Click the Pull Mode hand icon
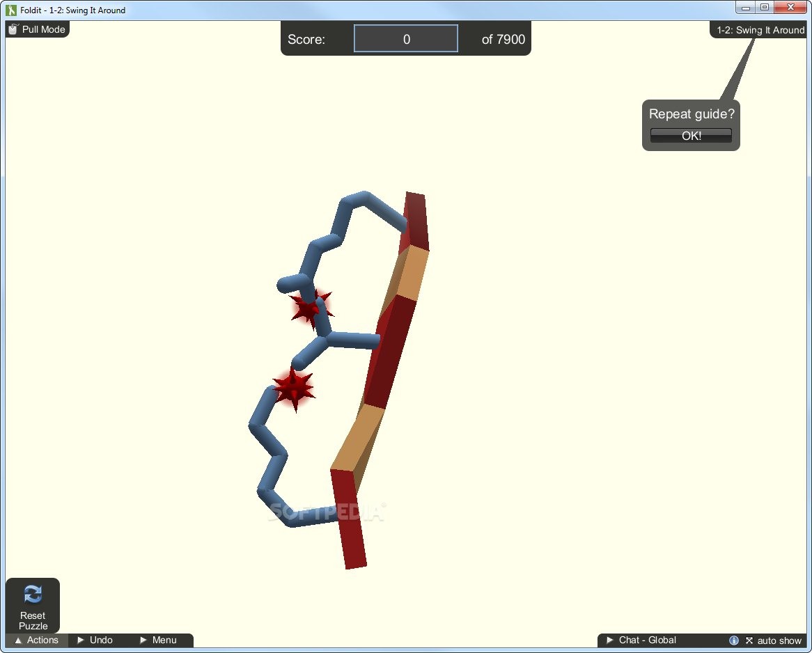 (13, 29)
